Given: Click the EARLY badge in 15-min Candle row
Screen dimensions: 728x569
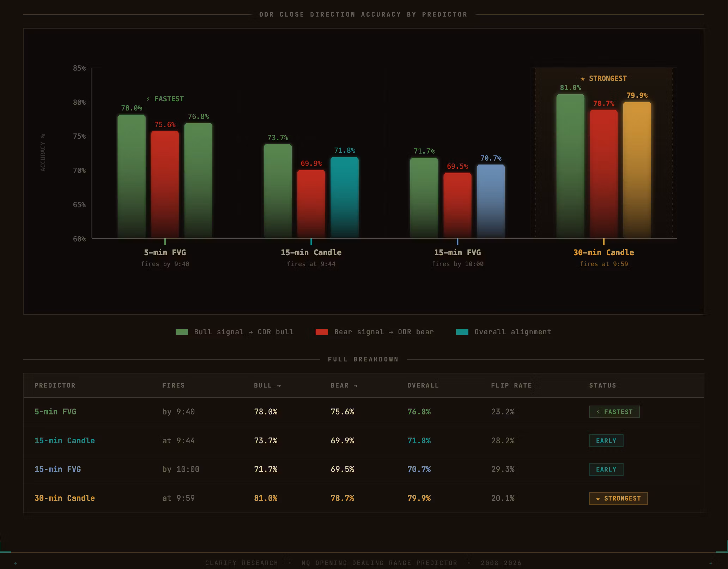Looking at the screenshot, I should coord(606,441).
